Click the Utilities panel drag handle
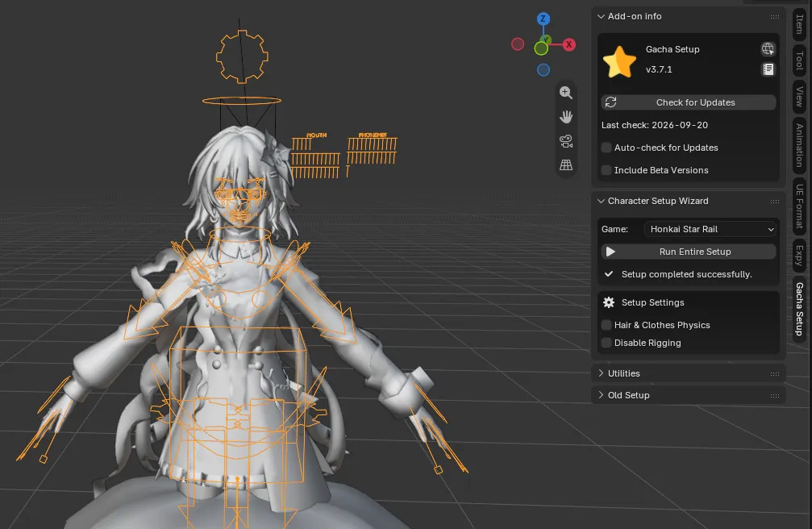812x529 pixels. coord(775,373)
